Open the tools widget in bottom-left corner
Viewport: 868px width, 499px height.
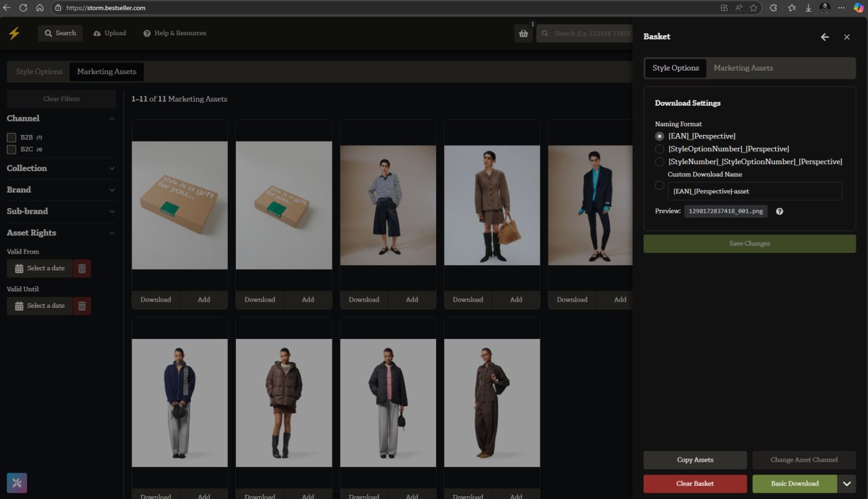pos(17,483)
